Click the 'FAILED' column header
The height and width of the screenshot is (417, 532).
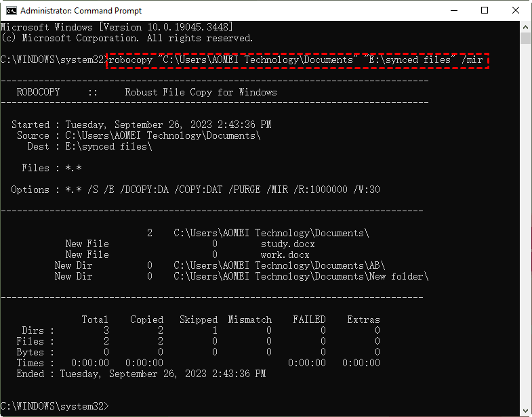[x=309, y=320]
